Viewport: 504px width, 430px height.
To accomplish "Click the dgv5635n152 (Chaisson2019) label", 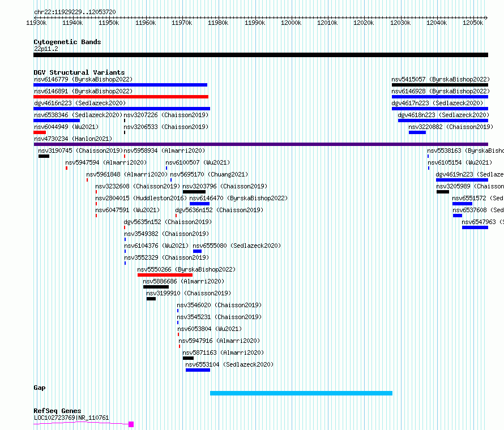I will click(x=168, y=222).
